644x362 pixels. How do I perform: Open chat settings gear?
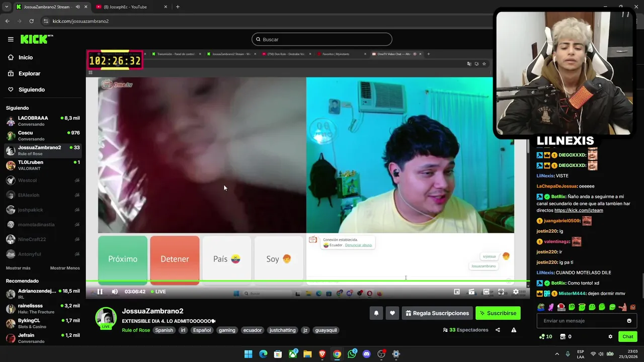(x=610, y=336)
